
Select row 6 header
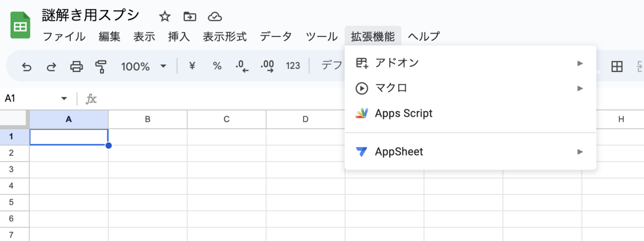coord(14,220)
